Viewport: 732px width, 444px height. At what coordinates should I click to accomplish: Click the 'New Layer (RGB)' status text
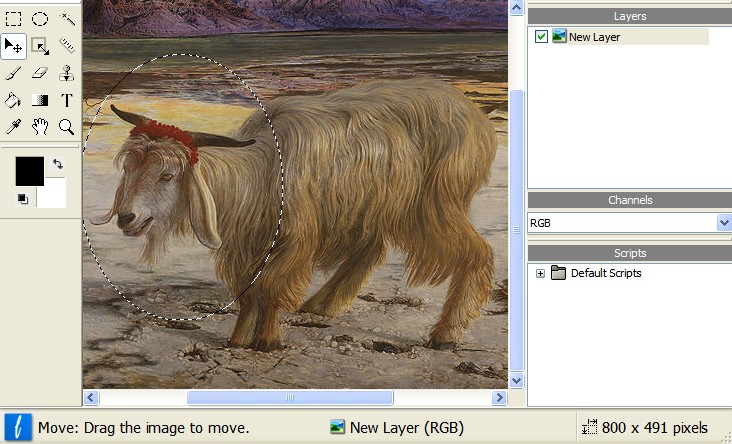pyautogui.click(x=407, y=428)
